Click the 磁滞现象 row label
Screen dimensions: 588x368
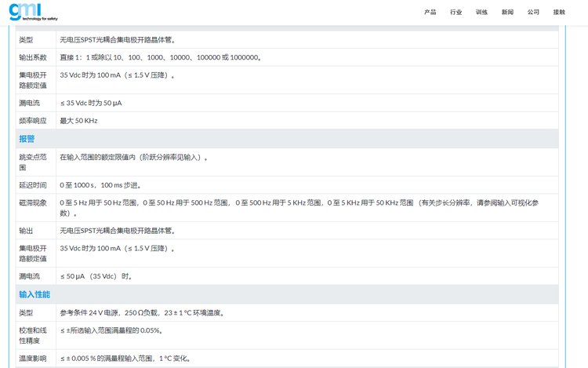(x=33, y=202)
